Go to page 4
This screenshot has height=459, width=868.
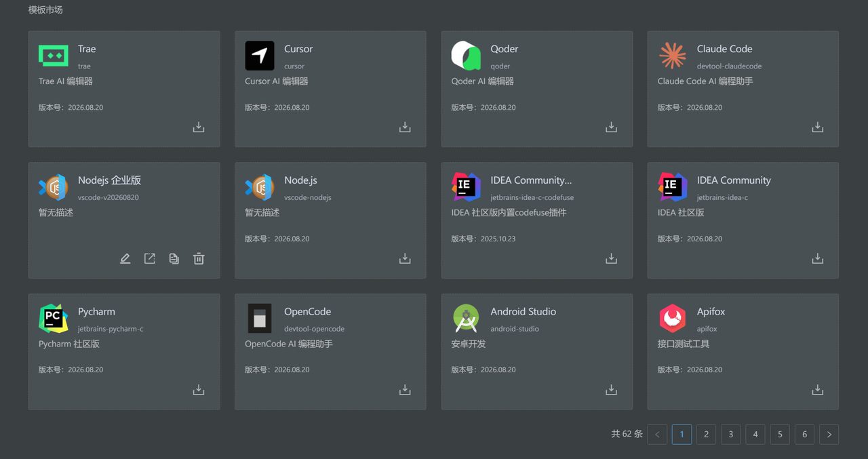coord(755,435)
